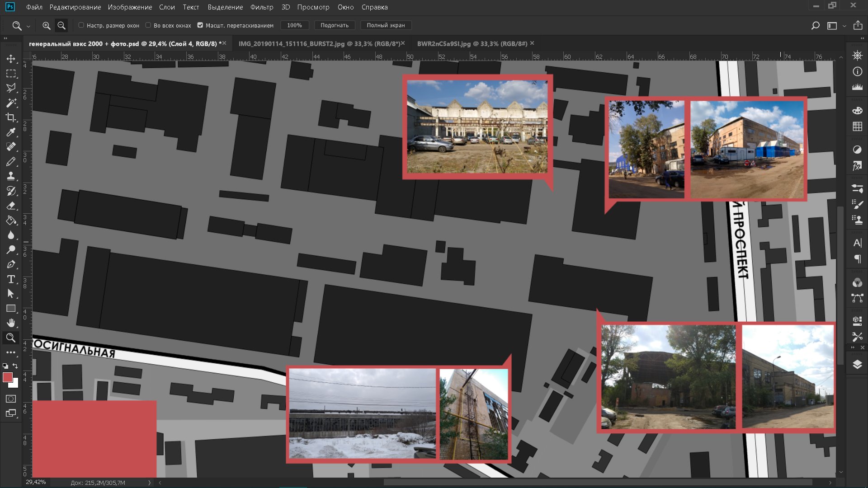The image size is (868, 488).
Task: Open the Paragraph panel icon
Action: pyautogui.click(x=857, y=259)
